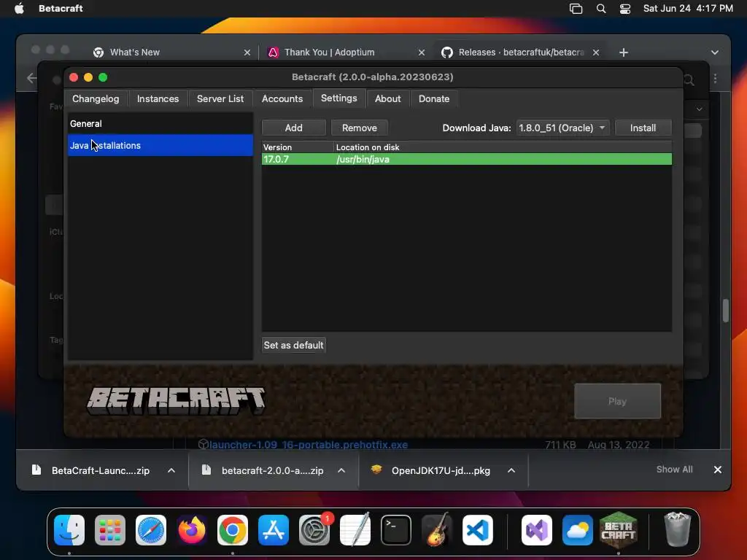The width and height of the screenshot is (747, 560).
Task: Launch Terminal from the dock
Action: click(396, 530)
